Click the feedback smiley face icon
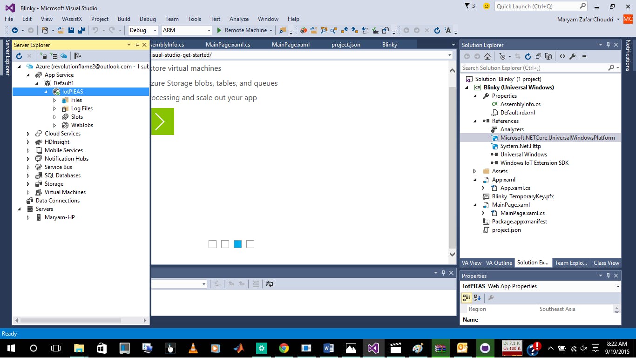The image size is (636, 364). 487,6
